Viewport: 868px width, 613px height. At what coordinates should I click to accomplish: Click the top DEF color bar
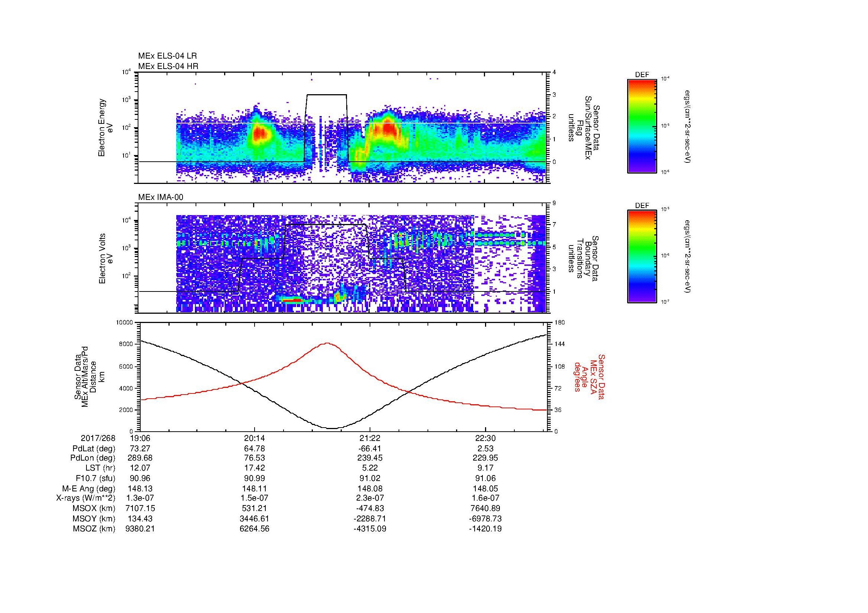point(642,126)
